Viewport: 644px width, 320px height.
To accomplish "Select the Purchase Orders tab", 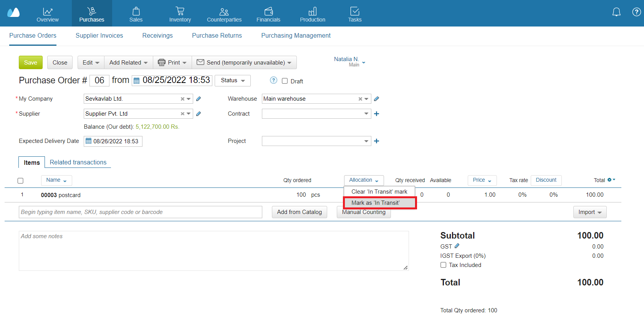I will [33, 35].
